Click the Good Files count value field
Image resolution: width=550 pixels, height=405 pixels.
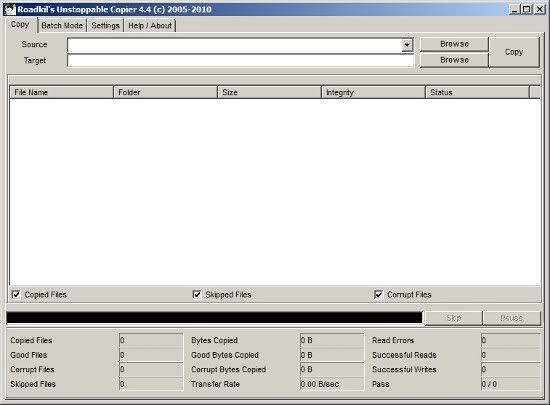[x=151, y=355]
